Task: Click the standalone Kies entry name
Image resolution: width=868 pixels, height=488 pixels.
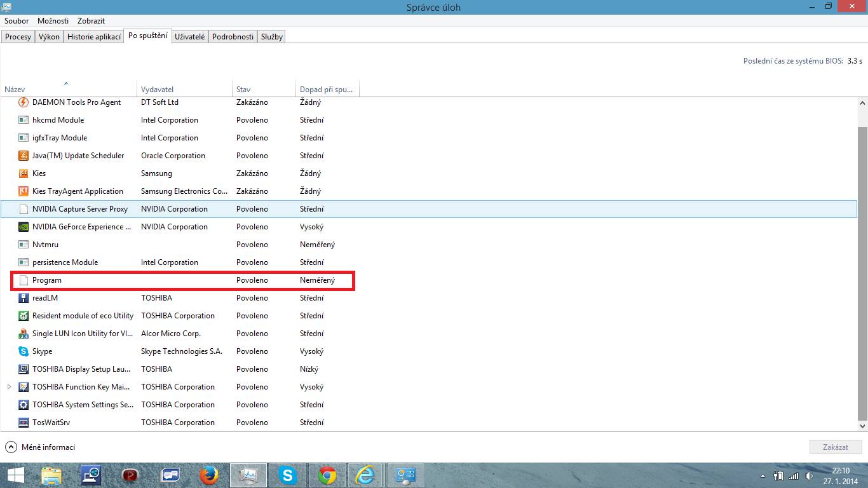Action: pyautogui.click(x=39, y=173)
